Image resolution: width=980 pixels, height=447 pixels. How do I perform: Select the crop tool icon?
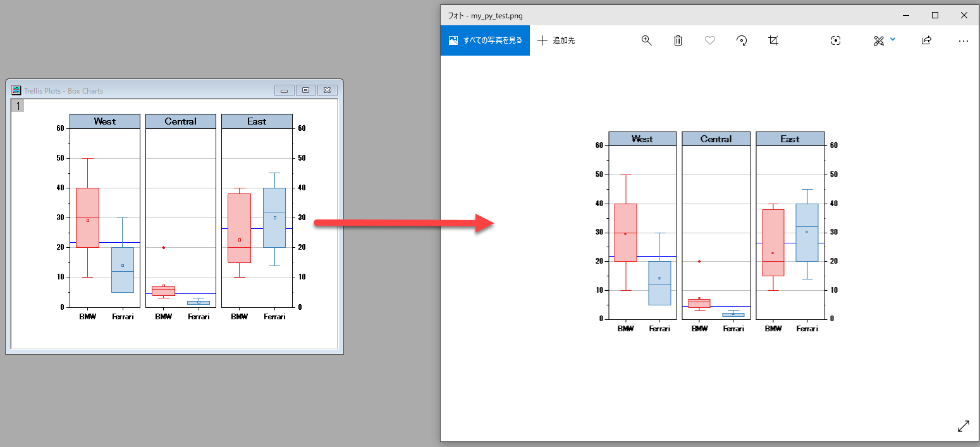[773, 40]
